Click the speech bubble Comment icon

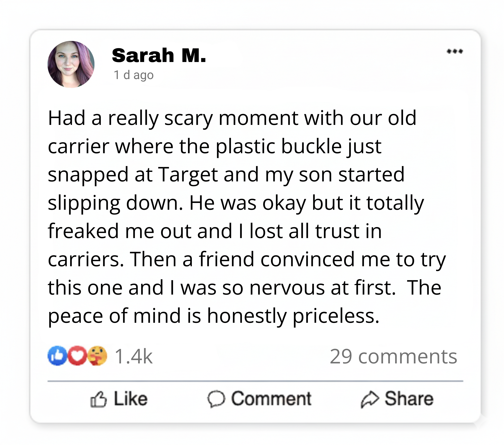click(x=216, y=399)
